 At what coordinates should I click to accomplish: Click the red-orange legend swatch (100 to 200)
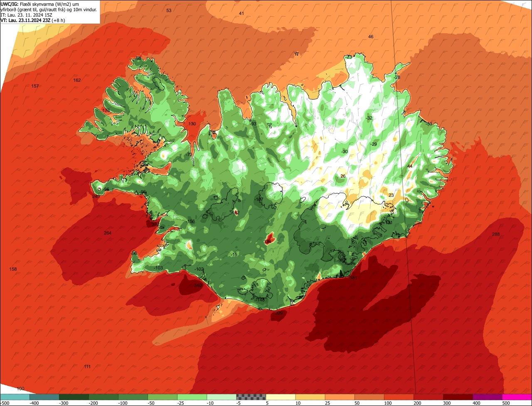[399, 396]
